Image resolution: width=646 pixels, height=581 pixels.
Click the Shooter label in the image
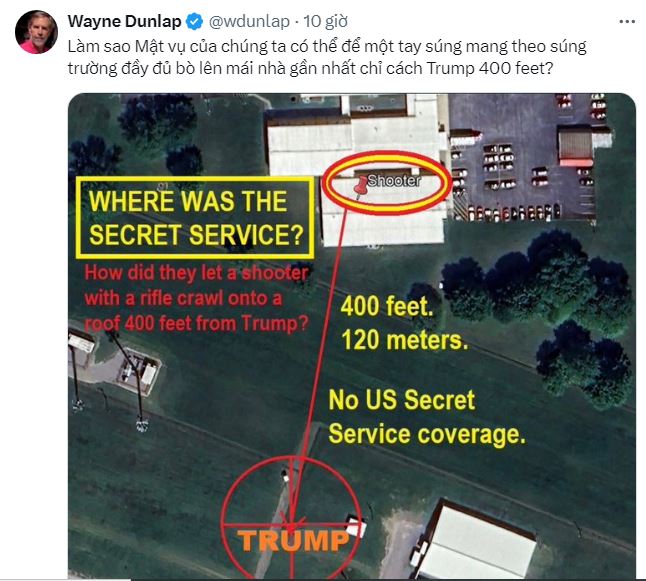394,180
